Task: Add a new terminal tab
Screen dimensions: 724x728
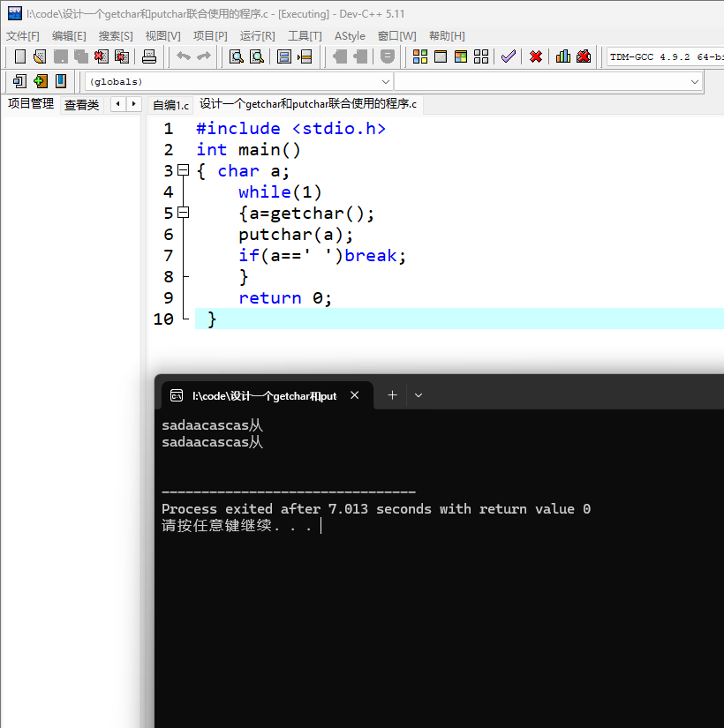Action: [392, 395]
